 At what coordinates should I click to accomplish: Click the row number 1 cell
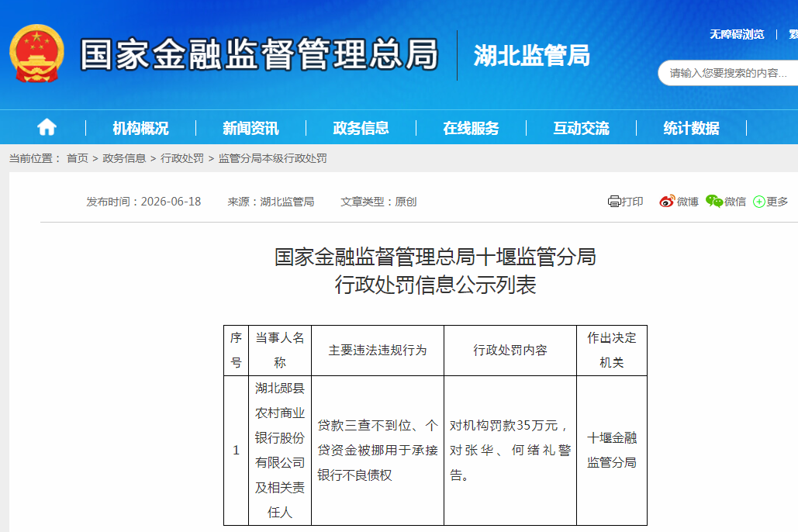click(x=236, y=451)
